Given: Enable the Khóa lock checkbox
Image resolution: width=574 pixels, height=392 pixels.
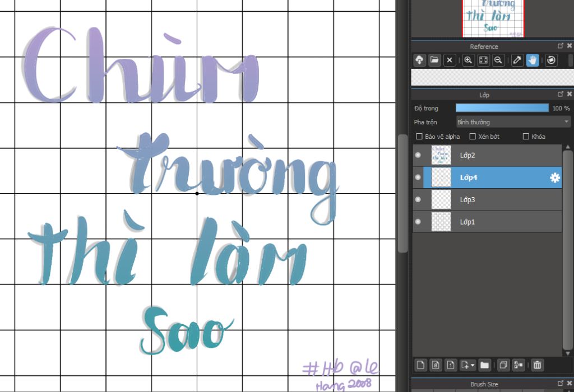Looking at the screenshot, I should point(526,137).
